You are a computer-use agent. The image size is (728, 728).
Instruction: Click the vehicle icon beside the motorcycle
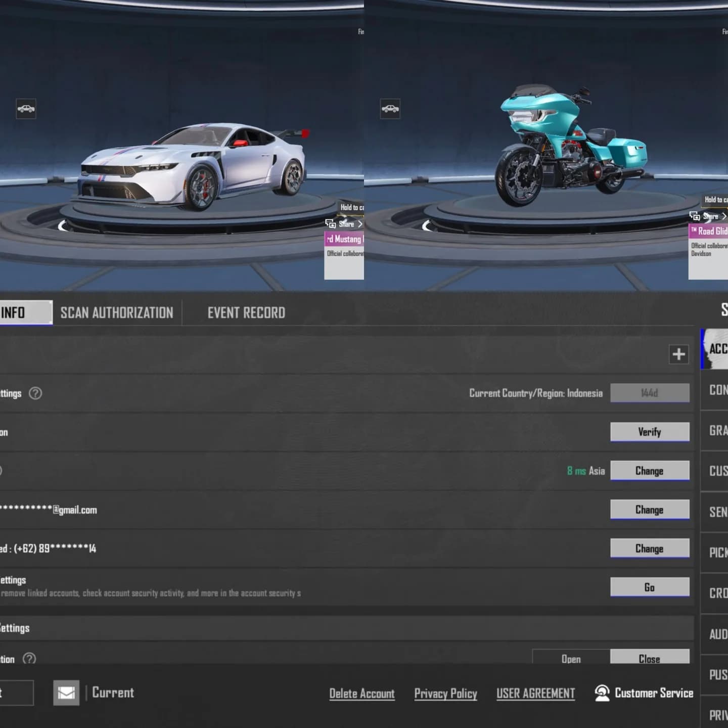click(x=390, y=109)
